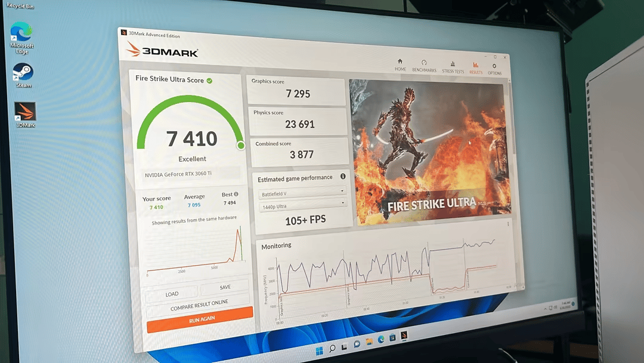Open the Stress Tests tab
The height and width of the screenshot is (363, 644).
(453, 67)
